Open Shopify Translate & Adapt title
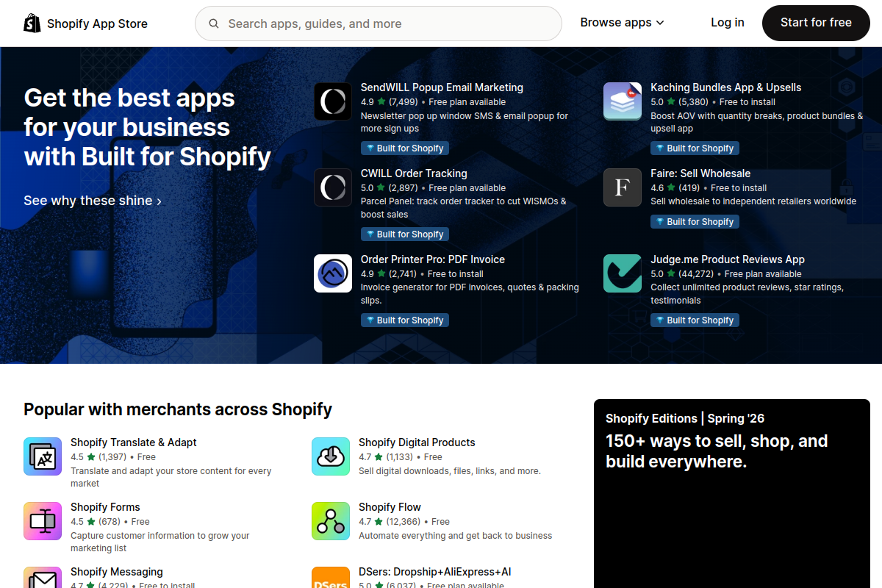Viewport: 882px width, 588px height. [134, 442]
